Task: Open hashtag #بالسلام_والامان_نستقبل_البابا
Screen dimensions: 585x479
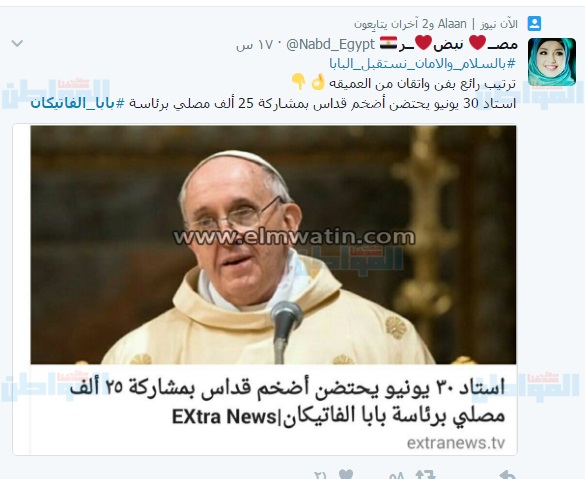Action: (422, 64)
